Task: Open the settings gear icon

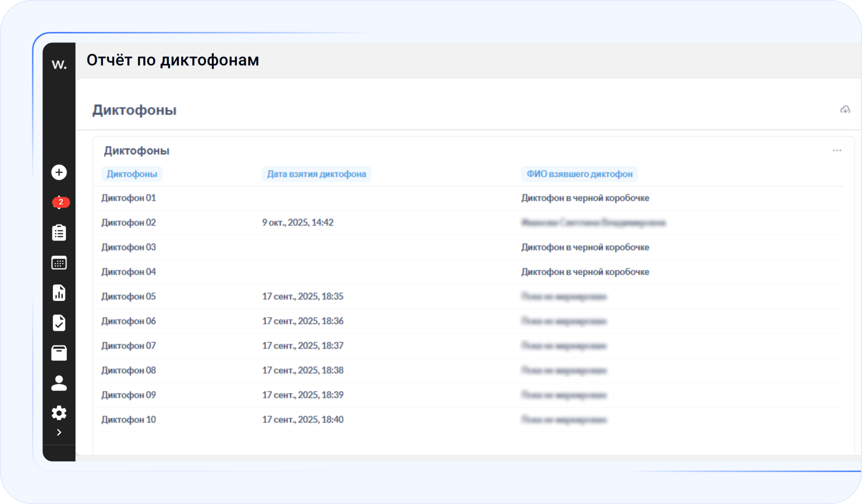Action: (x=59, y=413)
